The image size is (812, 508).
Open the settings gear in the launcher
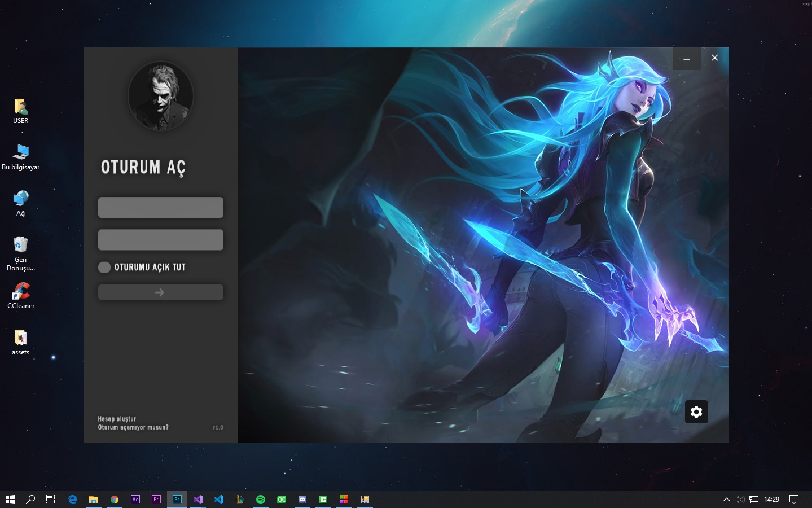[x=696, y=411]
